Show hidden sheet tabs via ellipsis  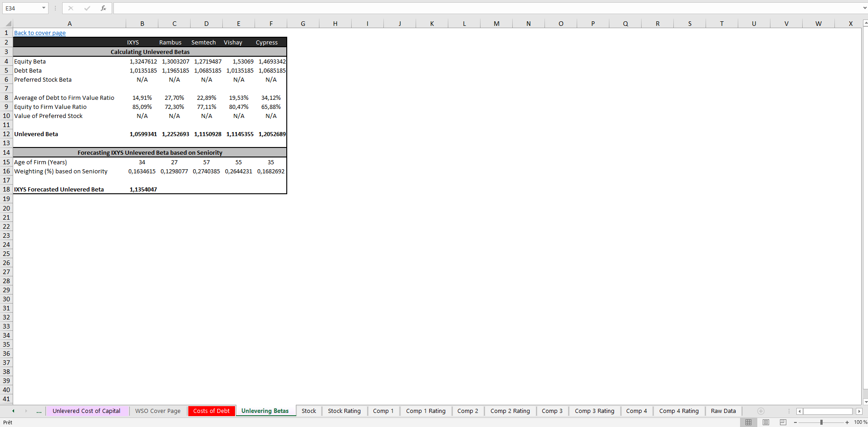click(x=39, y=411)
